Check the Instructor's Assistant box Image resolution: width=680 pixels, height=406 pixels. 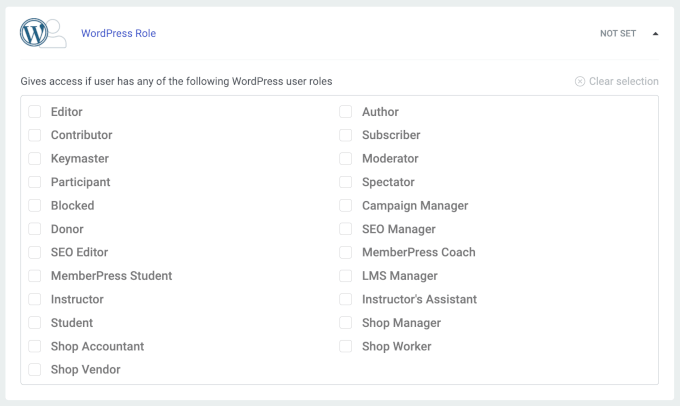(x=346, y=299)
